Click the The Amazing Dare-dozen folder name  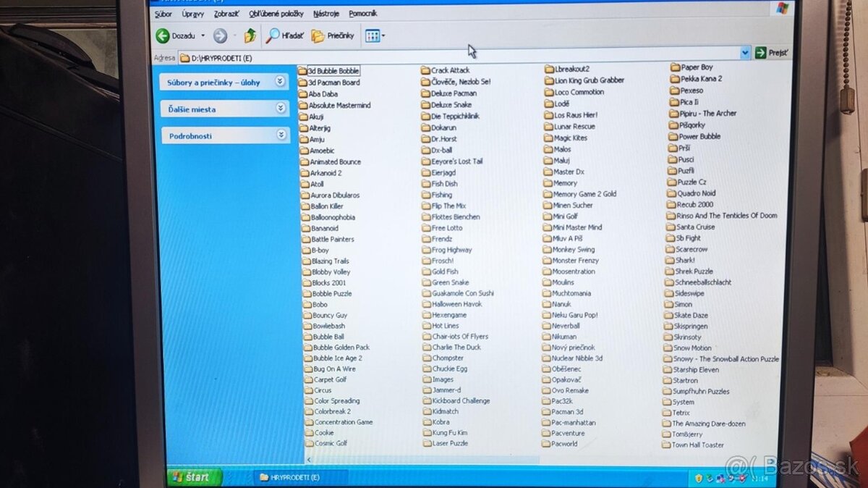709,424
